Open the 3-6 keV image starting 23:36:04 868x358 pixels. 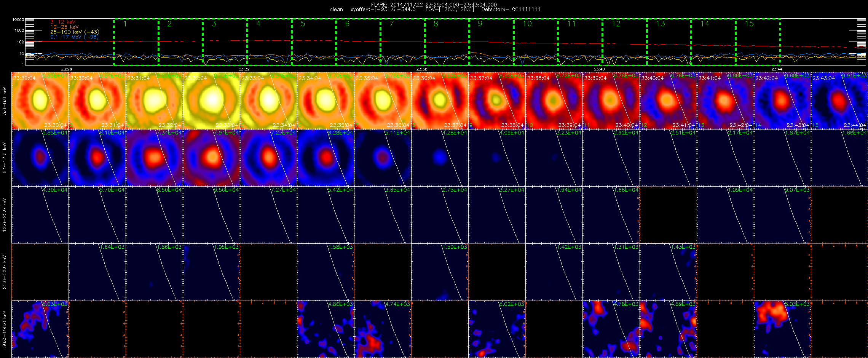click(440, 101)
